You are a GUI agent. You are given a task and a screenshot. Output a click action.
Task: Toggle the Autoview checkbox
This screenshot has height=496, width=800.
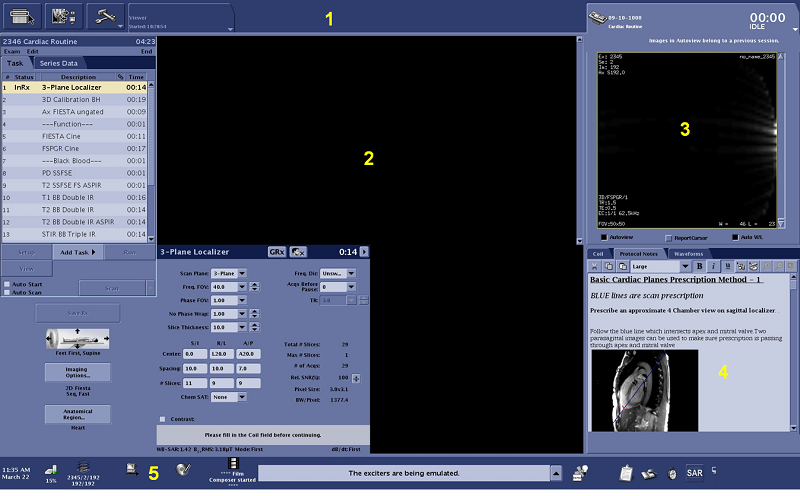point(603,238)
